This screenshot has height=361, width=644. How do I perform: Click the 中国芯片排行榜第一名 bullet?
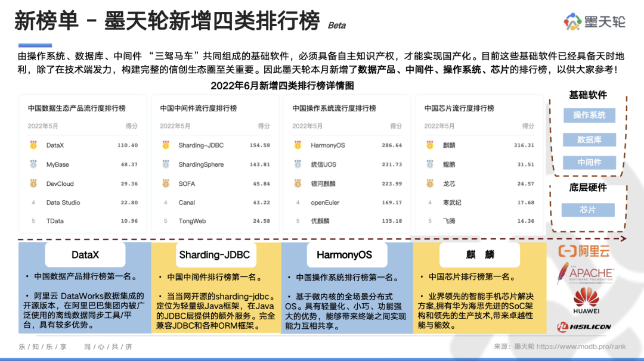(x=469, y=277)
